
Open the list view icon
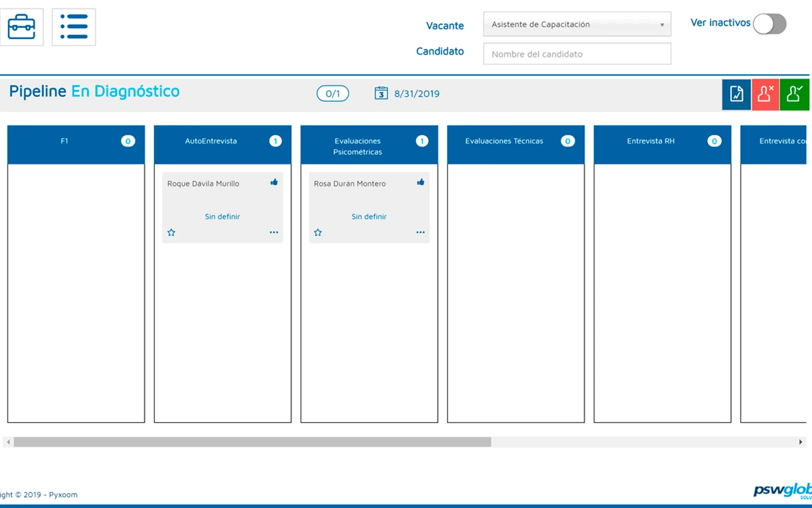[74, 27]
